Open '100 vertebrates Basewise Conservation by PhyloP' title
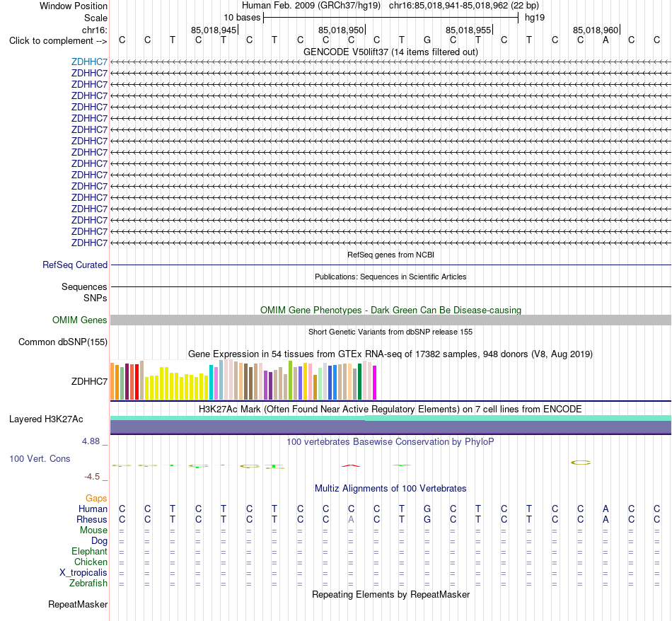This screenshot has width=672, height=621. click(x=390, y=441)
